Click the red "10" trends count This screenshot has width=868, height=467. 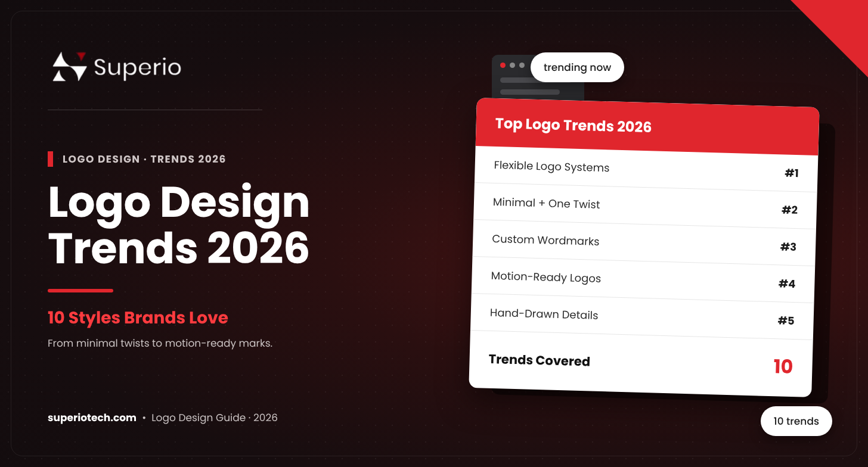point(783,366)
